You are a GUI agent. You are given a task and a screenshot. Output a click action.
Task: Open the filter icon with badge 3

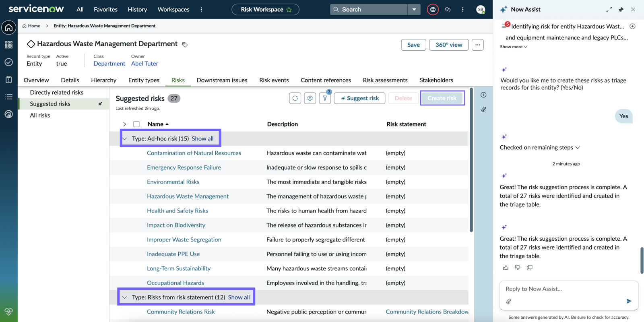325,98
